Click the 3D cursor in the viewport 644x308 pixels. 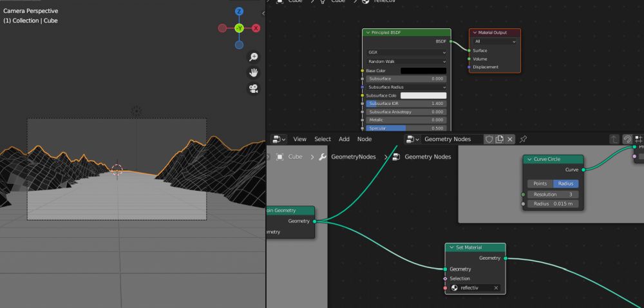(x=117, y=169)
